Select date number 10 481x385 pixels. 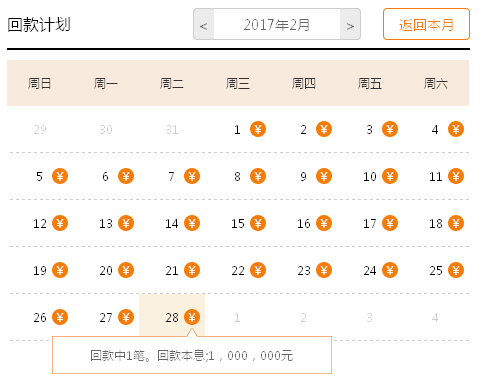[370, 177]
